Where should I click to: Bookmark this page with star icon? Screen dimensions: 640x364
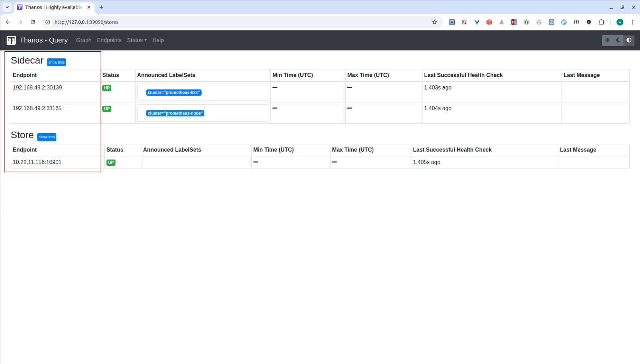pyautogui.click(x=435, y=22)
